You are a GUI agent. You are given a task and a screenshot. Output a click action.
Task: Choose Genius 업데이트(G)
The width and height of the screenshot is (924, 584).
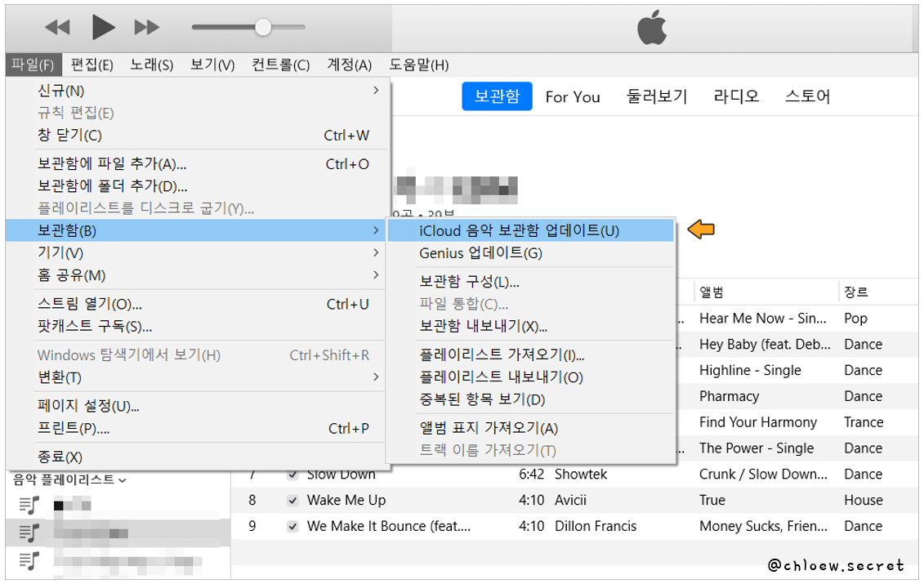point(530,253)
